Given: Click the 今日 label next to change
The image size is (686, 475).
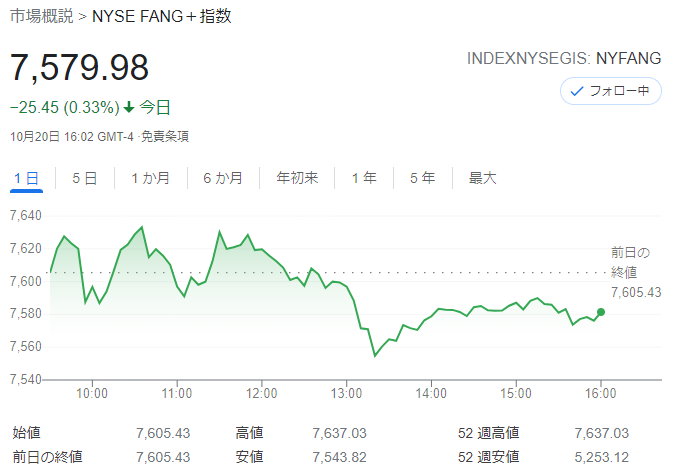Looking at the screenshot, I should pos(155,107).
